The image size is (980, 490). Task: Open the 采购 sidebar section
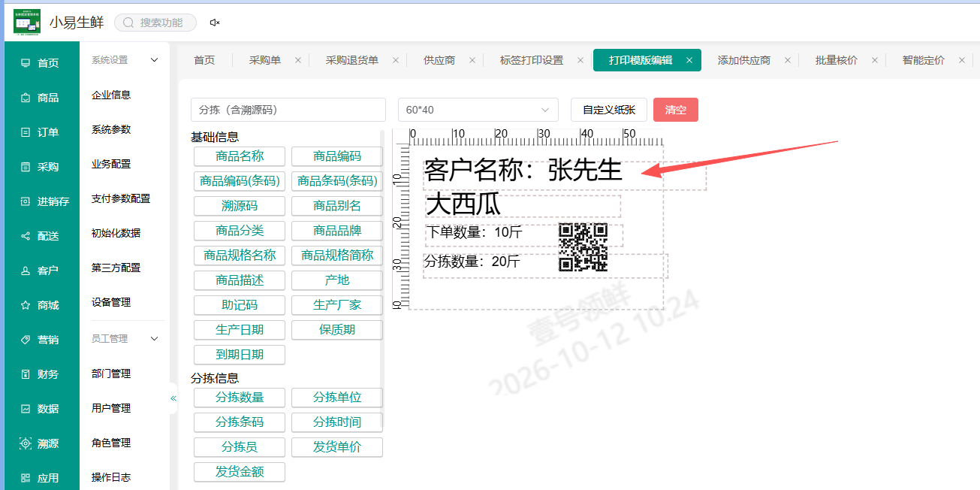tap(41, 167)
